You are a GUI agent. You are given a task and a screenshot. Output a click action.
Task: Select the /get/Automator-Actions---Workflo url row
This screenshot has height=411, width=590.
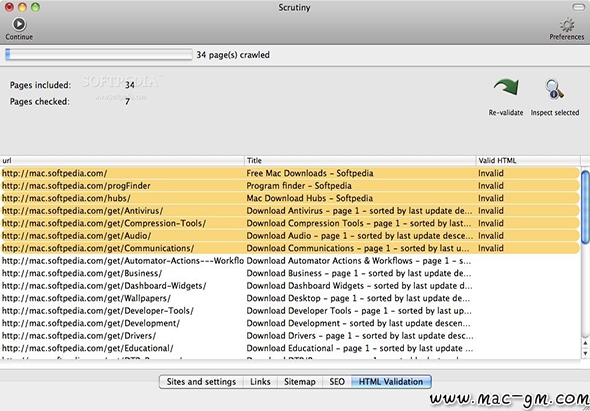pos(290,260)
